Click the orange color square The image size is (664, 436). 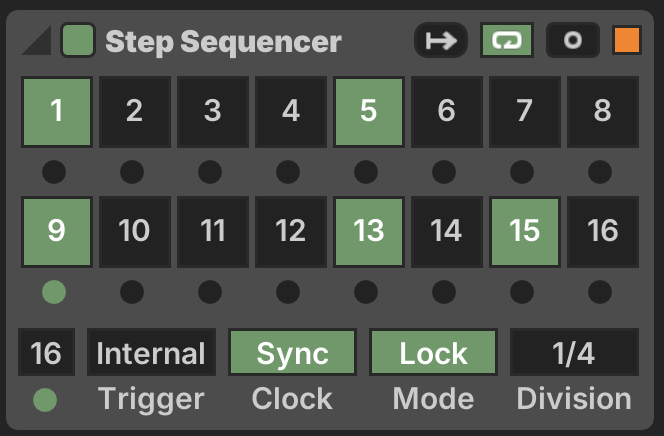[x=627, y=40]
